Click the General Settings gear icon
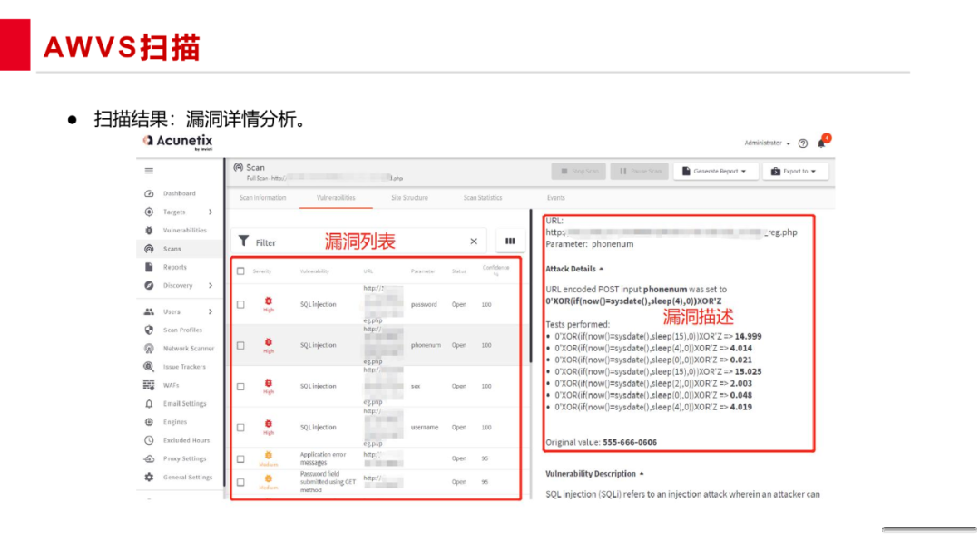This screenshot has width=980, height=552. tap(149, 477)
